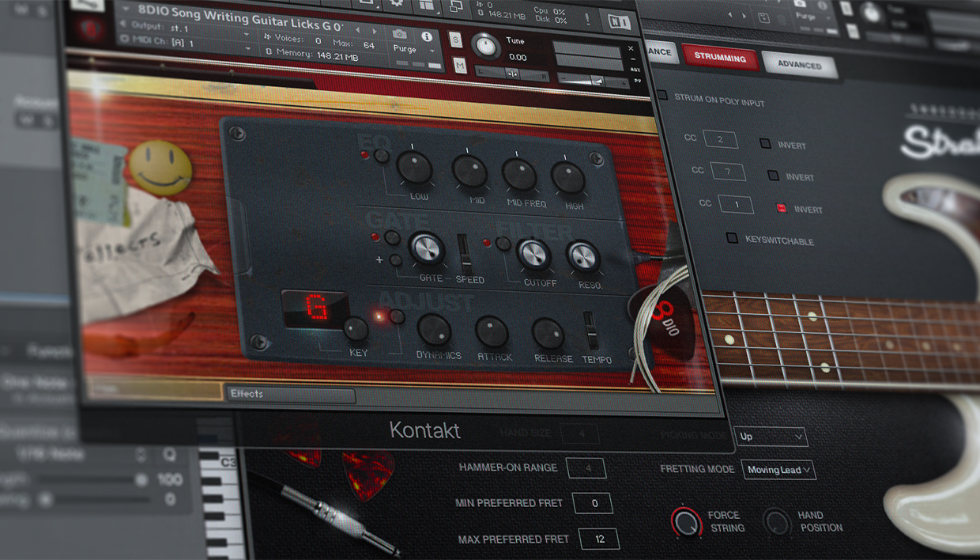The width and height of the screenshot is (980, 560).
Task: Click the pv button beside the Kontakt header
Action: click(636, 81)
